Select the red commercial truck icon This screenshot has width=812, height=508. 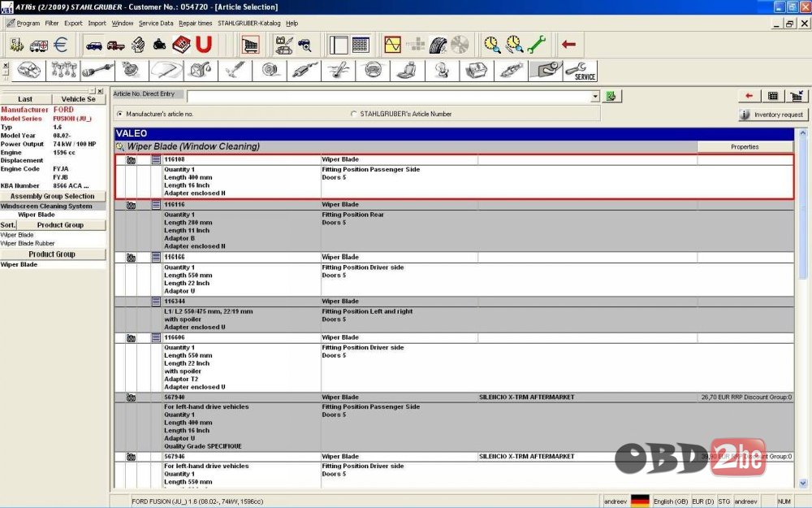pyautogui.click(x=115, y=46)
